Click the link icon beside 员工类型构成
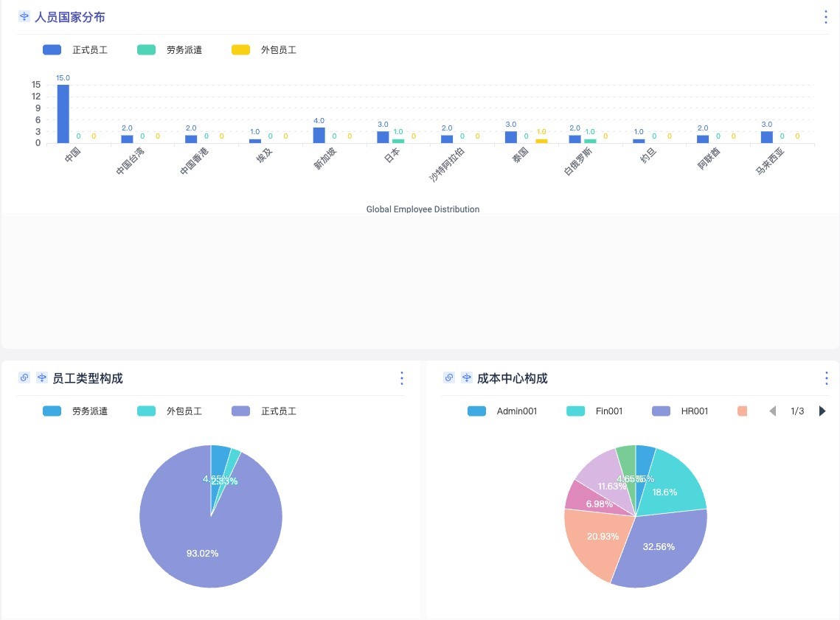 pos(24,378)
